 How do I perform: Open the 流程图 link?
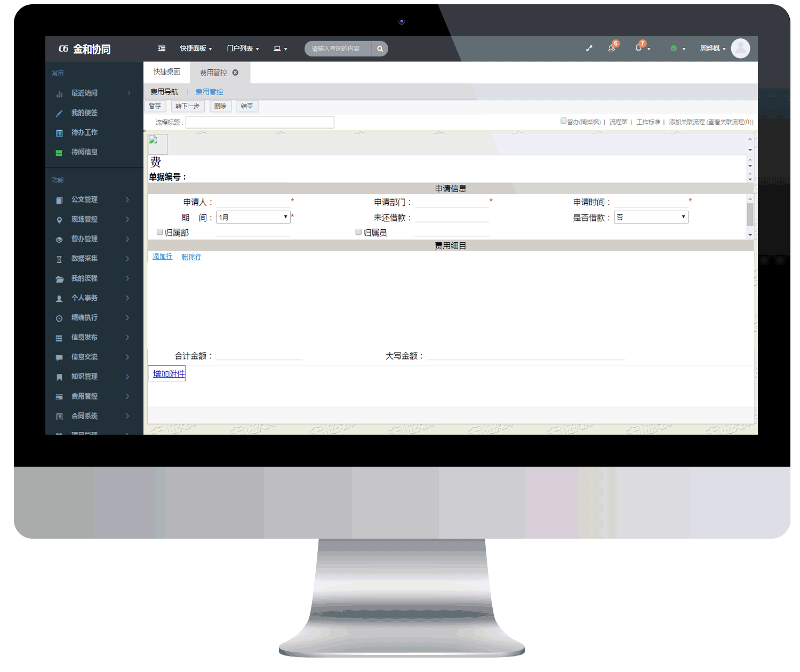pyautogui.click(x=619, y=122)
